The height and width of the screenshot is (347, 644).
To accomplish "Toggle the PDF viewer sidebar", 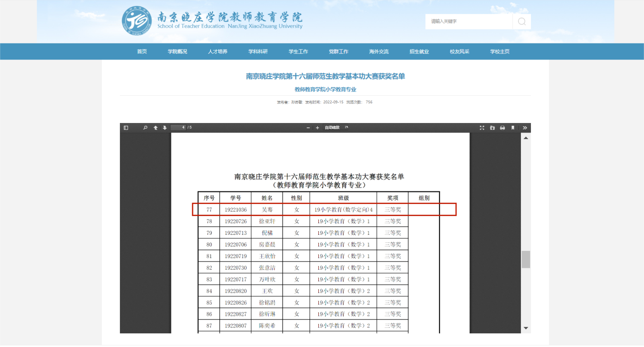I will [x=126, y=128].
